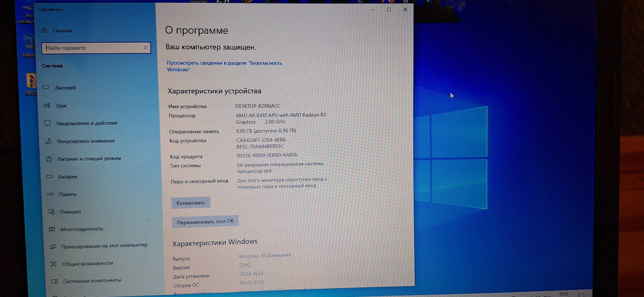Open Фокусировка внимания section
The image size is (644, 297).
click(x=86, y=141)
